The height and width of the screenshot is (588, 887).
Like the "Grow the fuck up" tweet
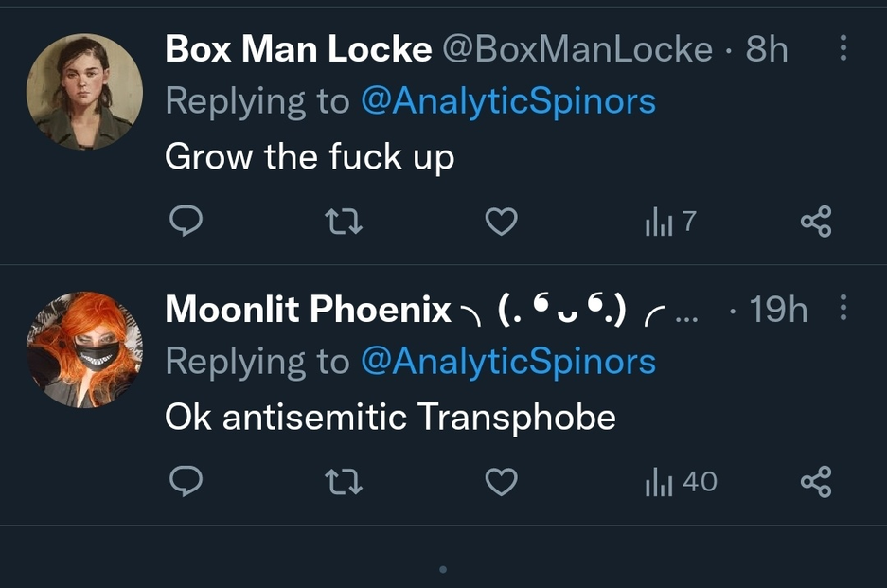click(x=501, y=222)
